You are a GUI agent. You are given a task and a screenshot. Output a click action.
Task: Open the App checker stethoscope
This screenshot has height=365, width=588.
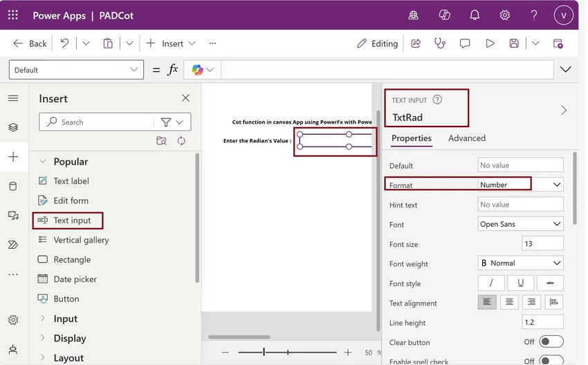coord(440,44)
